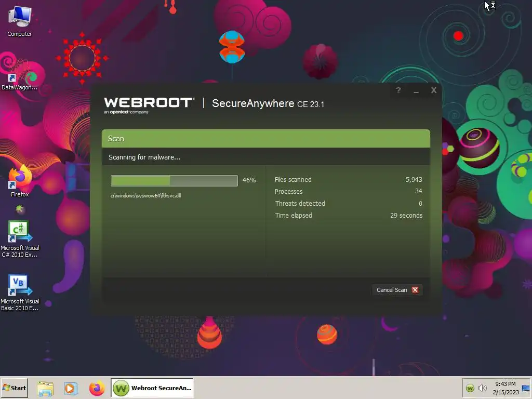Click the opentext company tagline

(x=126, y=112)
